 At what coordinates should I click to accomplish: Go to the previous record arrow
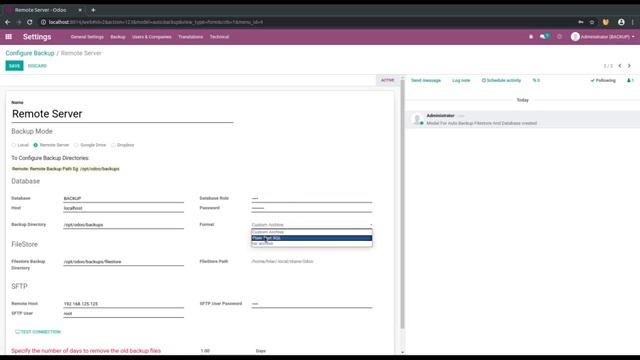(x=620, y=66)
